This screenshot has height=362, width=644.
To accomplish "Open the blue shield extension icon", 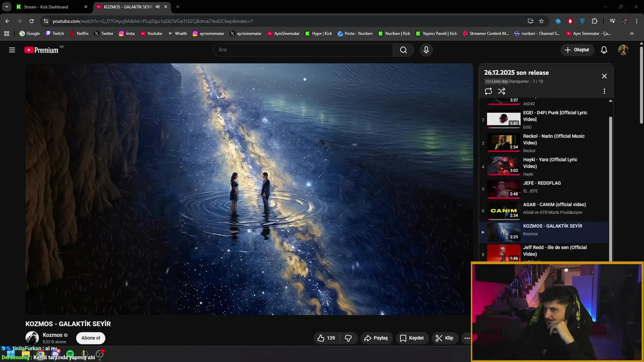I will 582,21.
